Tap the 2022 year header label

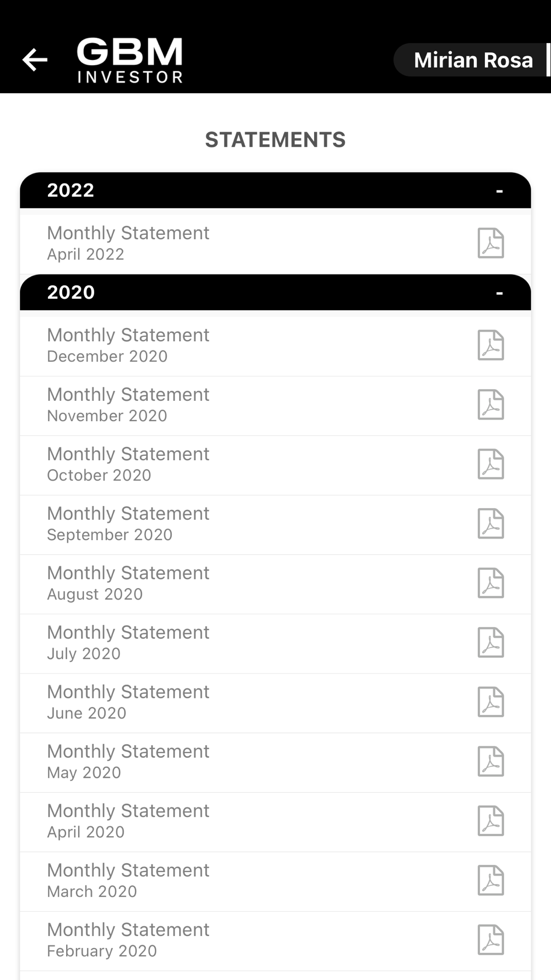tap(71, 190)
